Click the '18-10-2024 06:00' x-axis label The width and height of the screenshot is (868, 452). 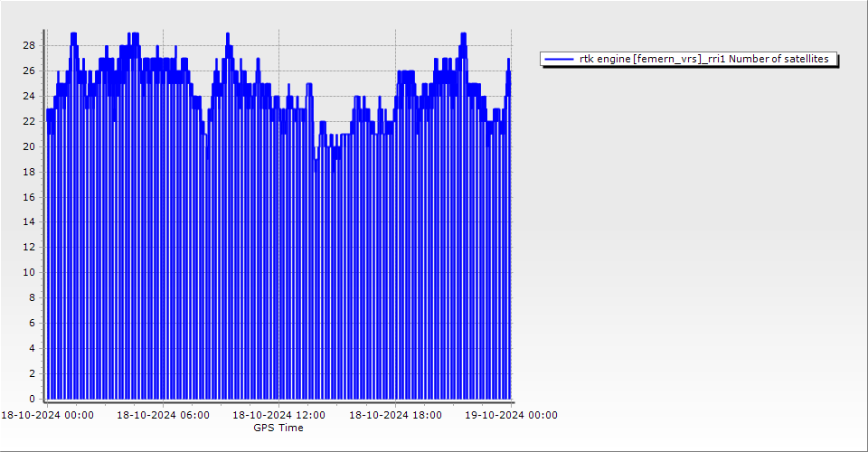tap(163, 415)
